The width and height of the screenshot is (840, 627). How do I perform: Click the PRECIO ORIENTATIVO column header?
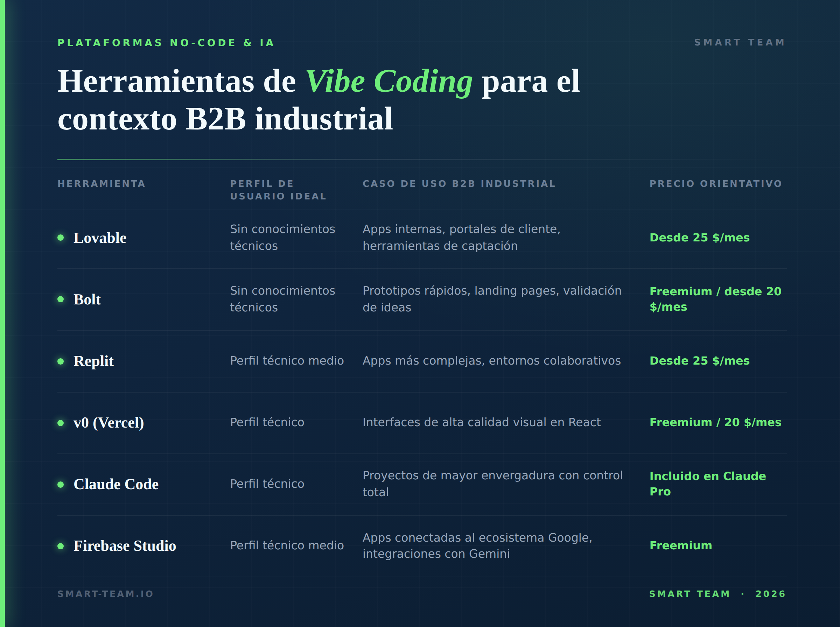(716, 184)
